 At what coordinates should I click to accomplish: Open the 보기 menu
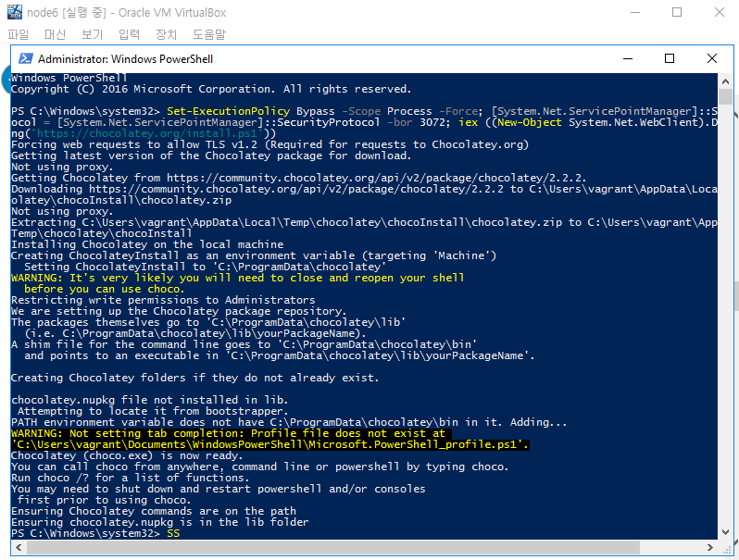pos(92,34)
